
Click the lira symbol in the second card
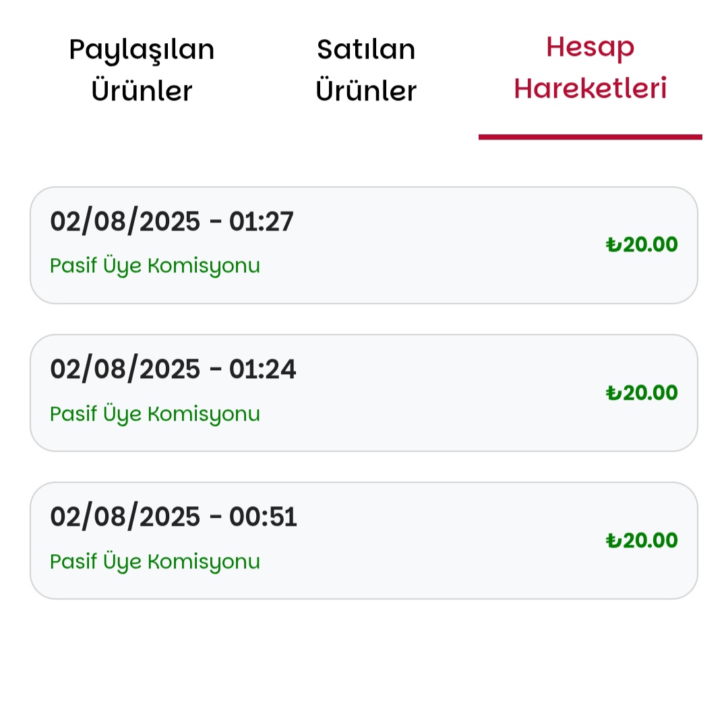pos(613,393)
